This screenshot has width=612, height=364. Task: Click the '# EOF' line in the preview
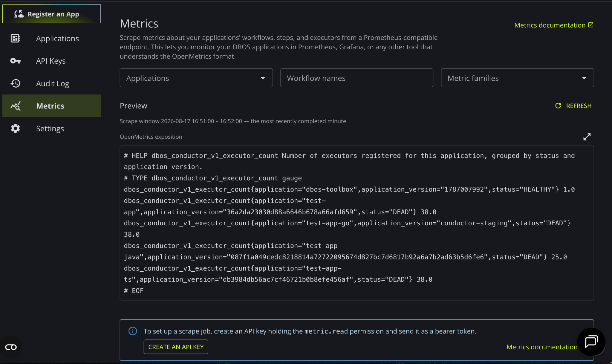134,291
